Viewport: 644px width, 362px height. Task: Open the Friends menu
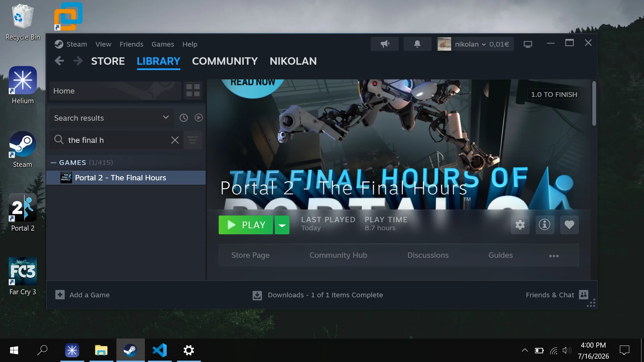[x=131, y=44]
